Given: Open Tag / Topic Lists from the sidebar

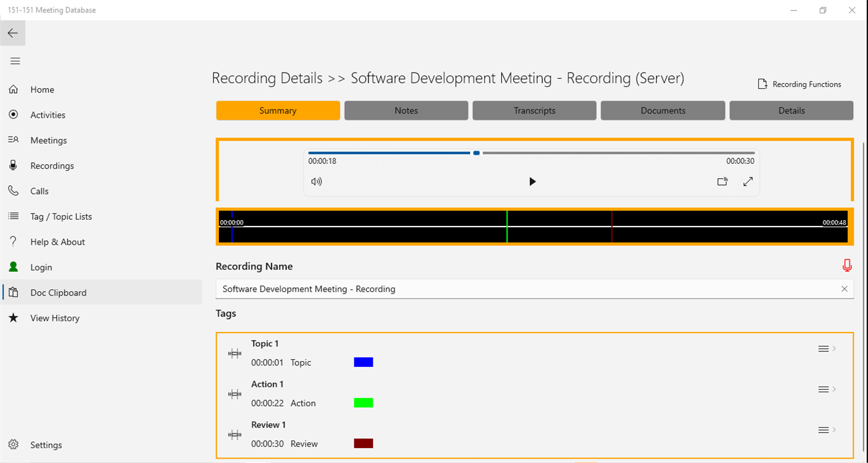Looking at the screenshot, I should (x=62, y=216).
